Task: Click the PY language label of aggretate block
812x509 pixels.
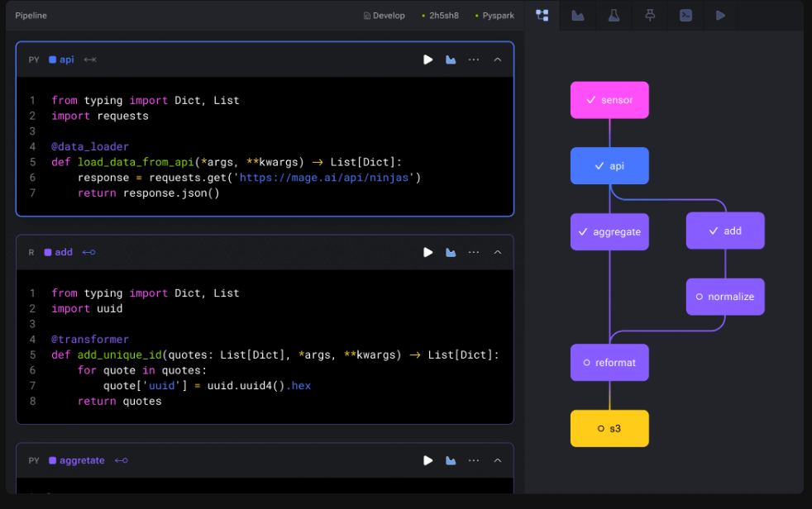Action: (34, 460)
